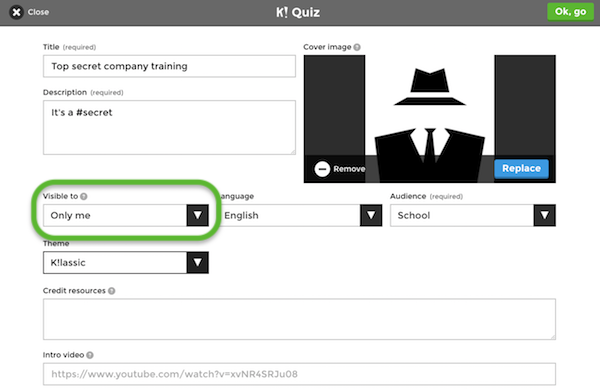The height and width of the screenshot is (392, 600).
Task: Click the Cover image help icon
Action: point(357,47)
